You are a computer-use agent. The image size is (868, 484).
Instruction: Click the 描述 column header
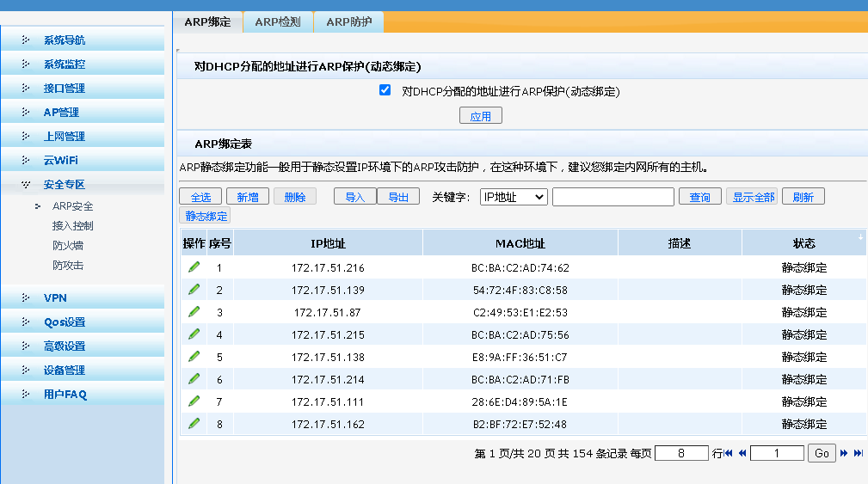680,242
